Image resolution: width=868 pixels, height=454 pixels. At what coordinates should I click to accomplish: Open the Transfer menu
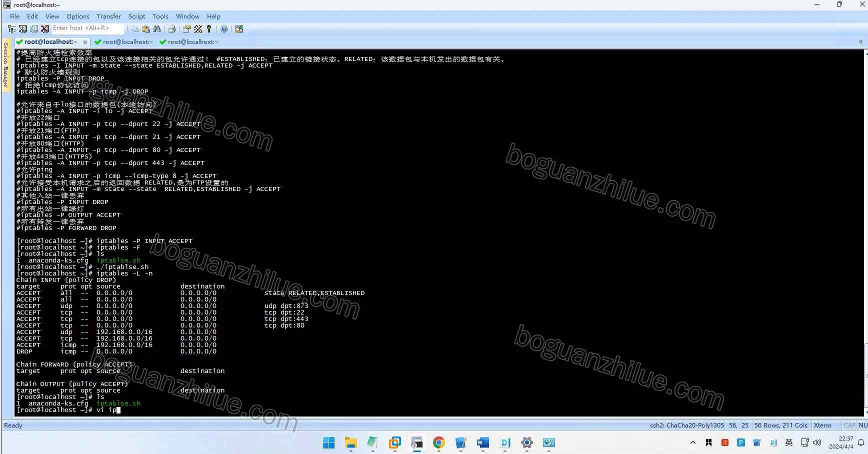[x=109, y=16]
